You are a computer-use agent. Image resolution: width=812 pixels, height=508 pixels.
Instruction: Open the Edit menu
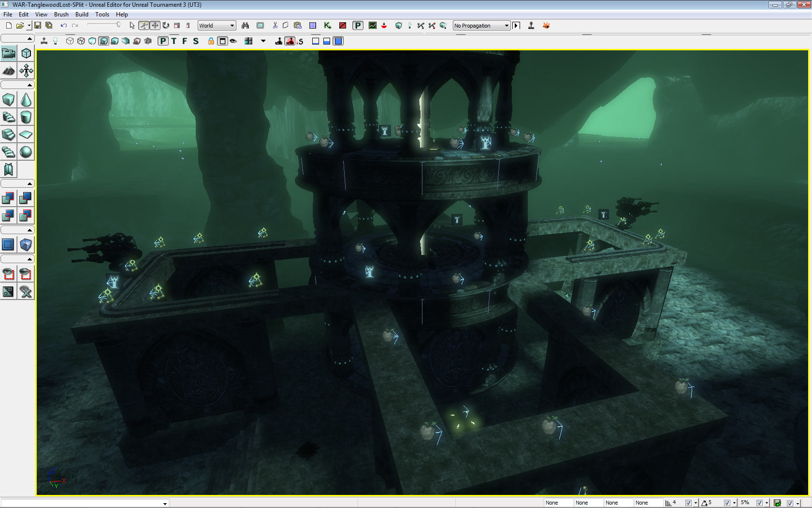coord(24,15)
